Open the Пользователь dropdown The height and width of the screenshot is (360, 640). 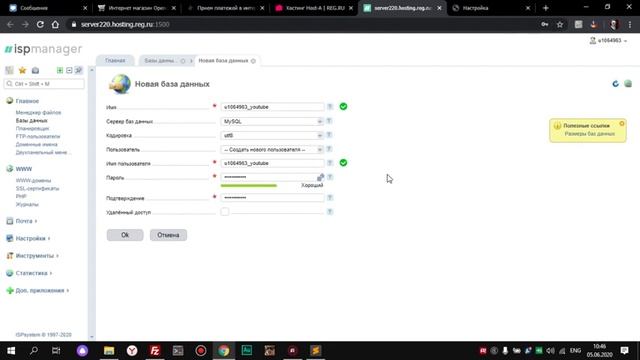click(x=272, y=149)
